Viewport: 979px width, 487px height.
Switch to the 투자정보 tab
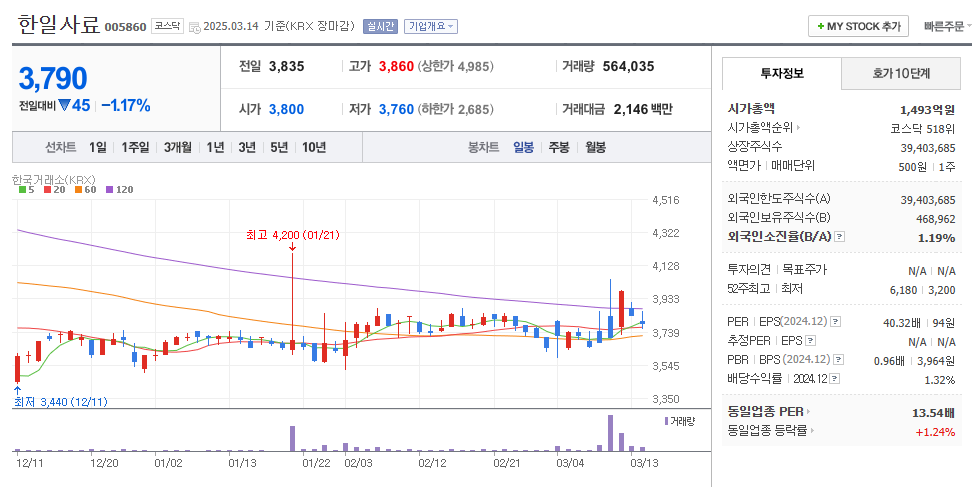pyautogui.click(x=782, y=73)
